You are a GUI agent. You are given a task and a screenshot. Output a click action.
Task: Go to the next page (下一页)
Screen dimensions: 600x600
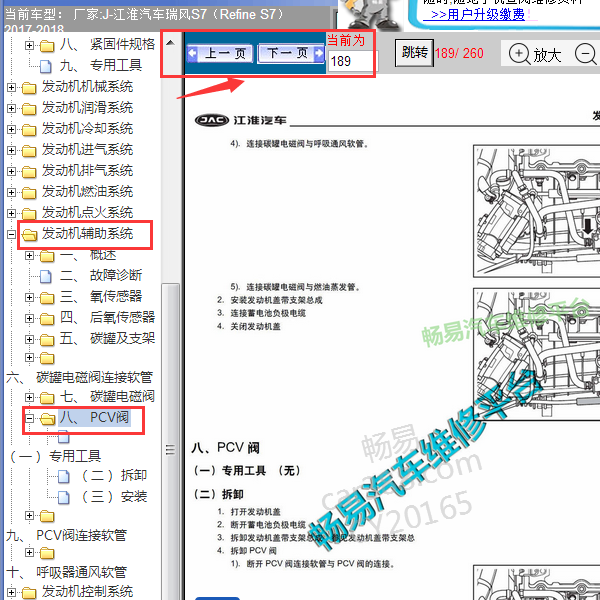(292, 53)
